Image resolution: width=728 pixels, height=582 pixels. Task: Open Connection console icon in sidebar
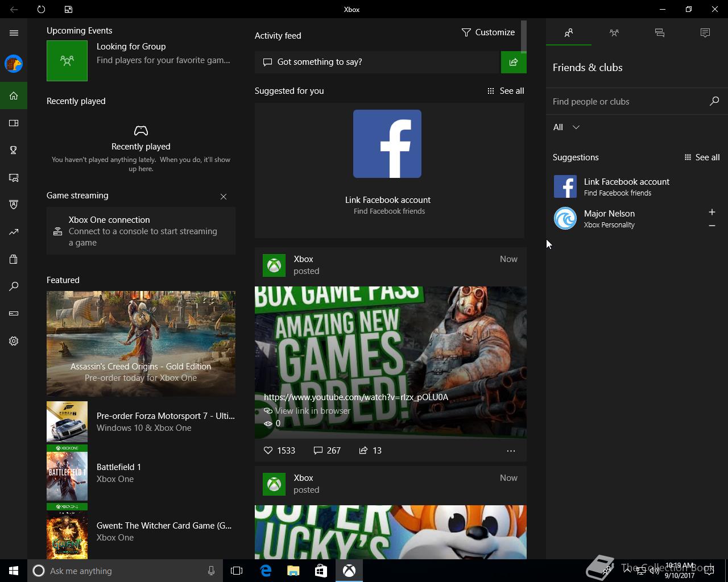point(14,314)
